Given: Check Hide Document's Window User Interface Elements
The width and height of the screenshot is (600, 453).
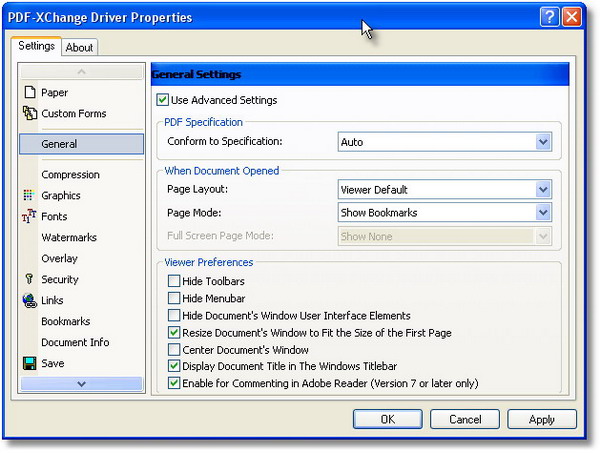Looking at the screenshot, I should (x=174, y=316).
